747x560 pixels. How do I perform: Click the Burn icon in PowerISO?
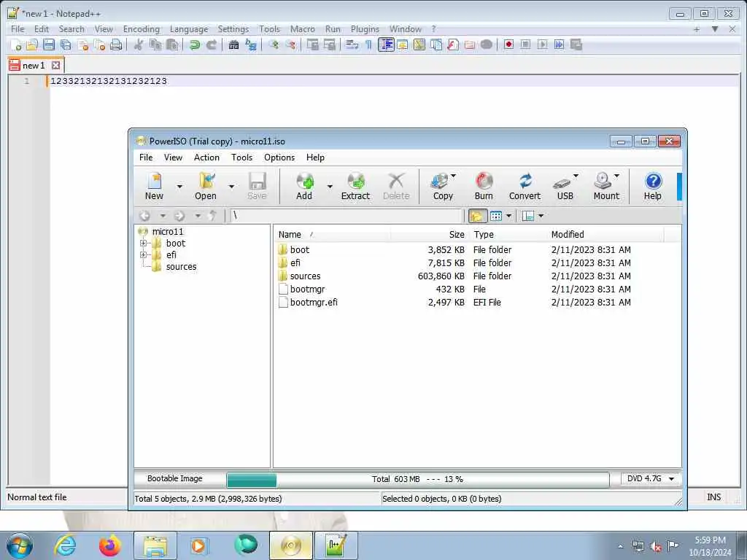click(x=484, y=186)
